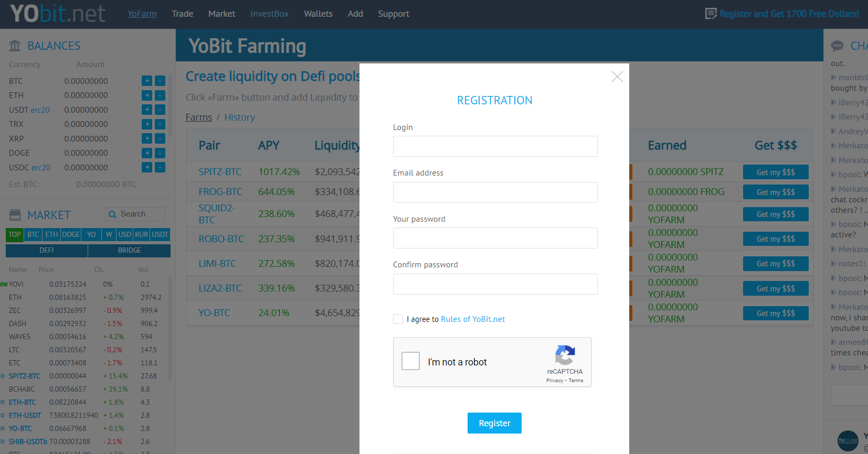Open the InvestBox menu item
Viewport: 868px width, 454px height.
tap(269, 14)
